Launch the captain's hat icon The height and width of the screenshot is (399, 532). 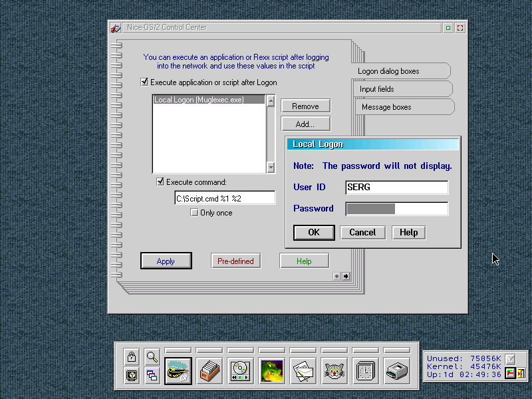coord(178,371)
